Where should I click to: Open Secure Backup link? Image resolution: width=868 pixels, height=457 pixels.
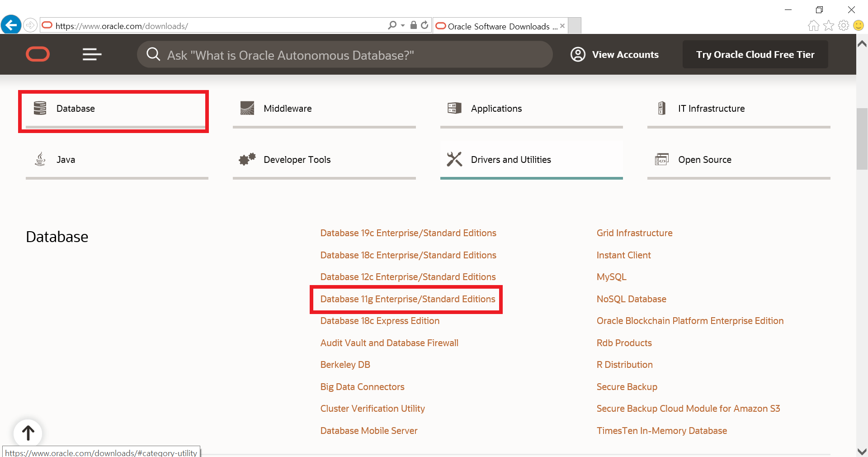(627, 387)
